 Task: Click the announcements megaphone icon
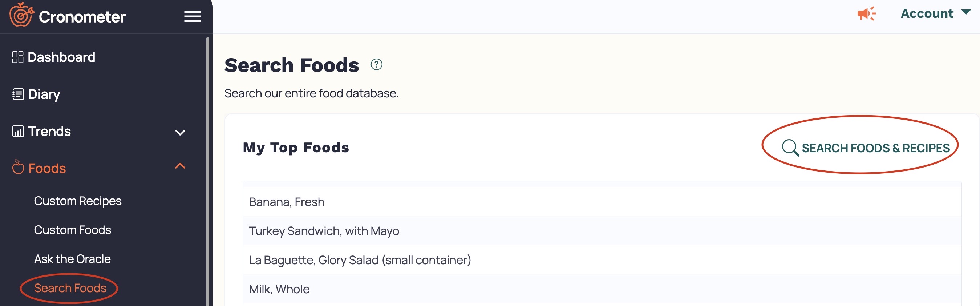[866, 14]
